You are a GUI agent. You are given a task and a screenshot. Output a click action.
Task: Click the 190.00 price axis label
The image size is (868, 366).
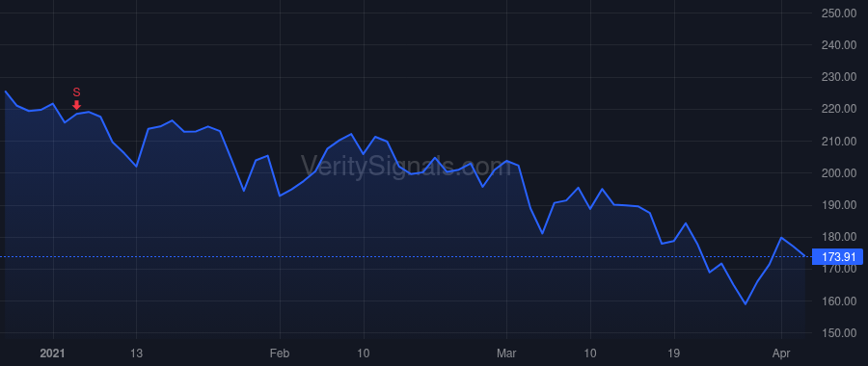(x=839, y=205)
